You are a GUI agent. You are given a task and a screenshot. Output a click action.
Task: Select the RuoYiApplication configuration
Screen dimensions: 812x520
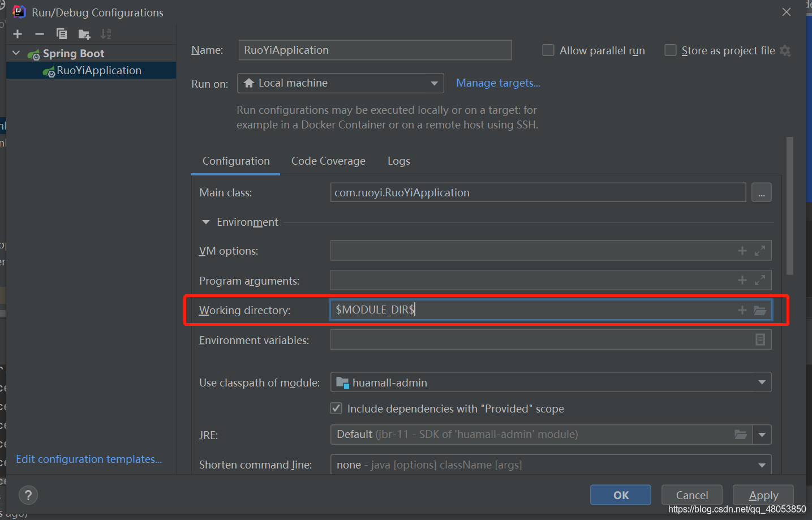click(91, 70)
